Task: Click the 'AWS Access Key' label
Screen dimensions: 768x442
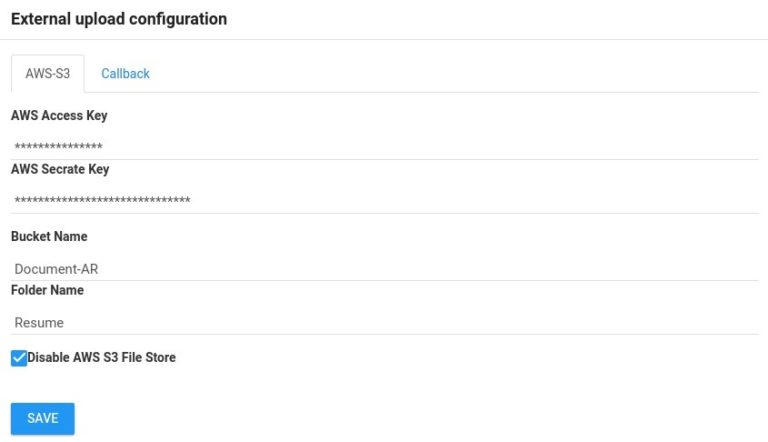Action: [x=59, y=116]
